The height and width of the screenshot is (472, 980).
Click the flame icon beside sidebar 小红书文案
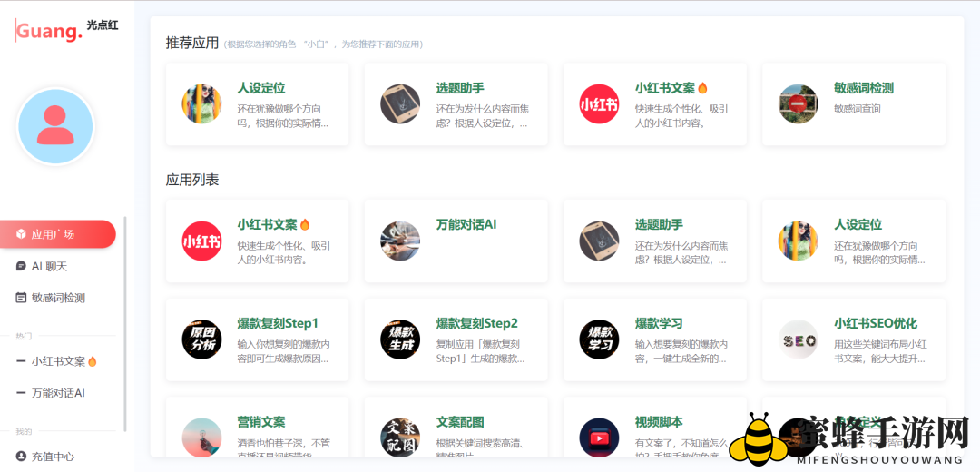click(93, 361)
